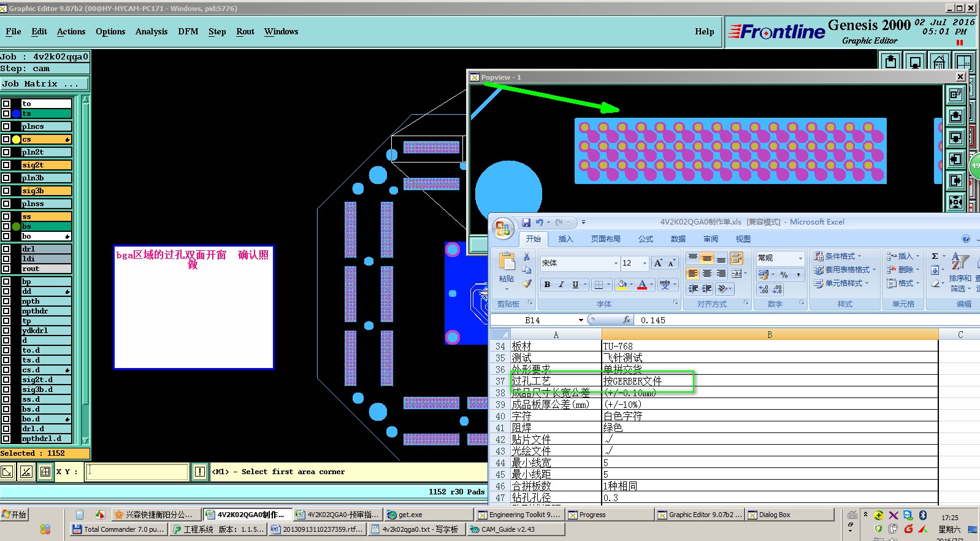Toggle checkbox for layer 'to'
The image size is (980, 541).
coord(6,104)
